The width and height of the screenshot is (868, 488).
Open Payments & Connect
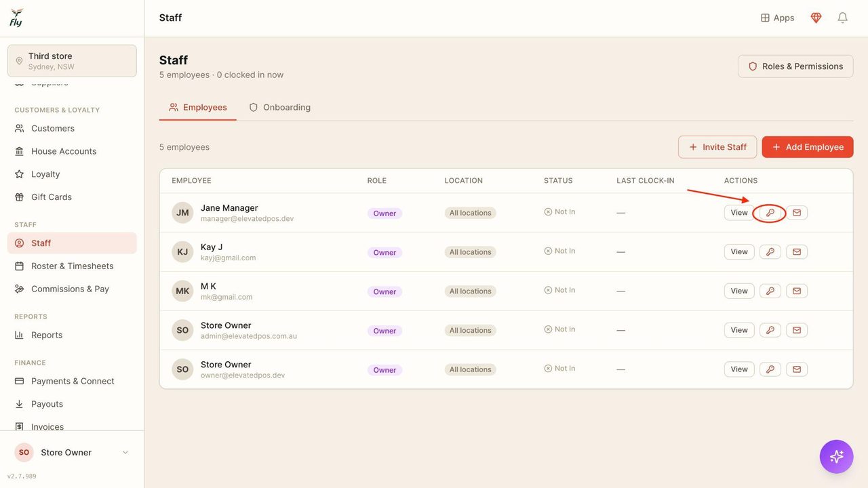(72, 382)
